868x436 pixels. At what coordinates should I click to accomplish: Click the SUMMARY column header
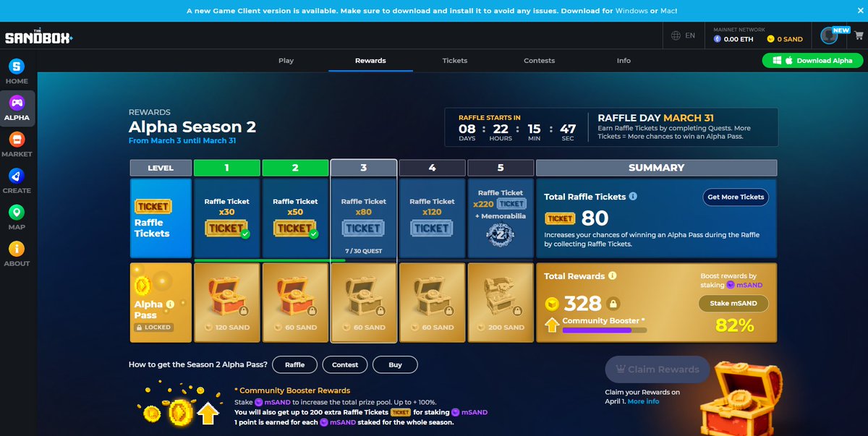pyautogui.click(x=656, y=168)
